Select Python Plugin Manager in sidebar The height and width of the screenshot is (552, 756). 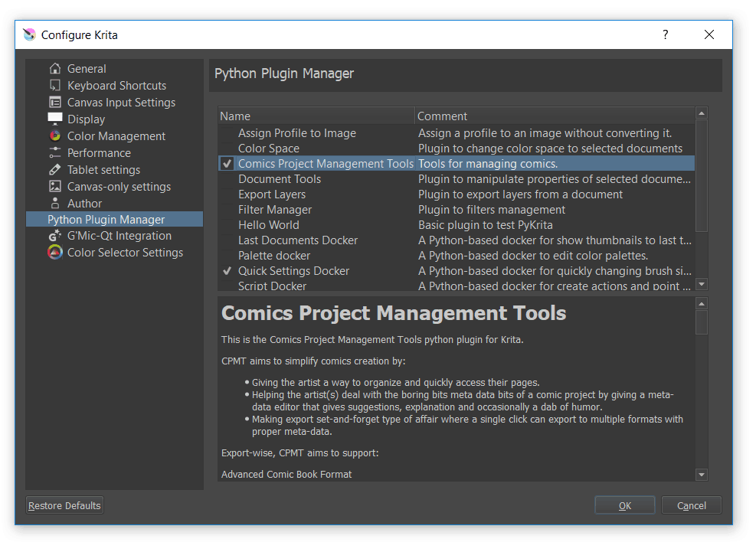(106, 220)
